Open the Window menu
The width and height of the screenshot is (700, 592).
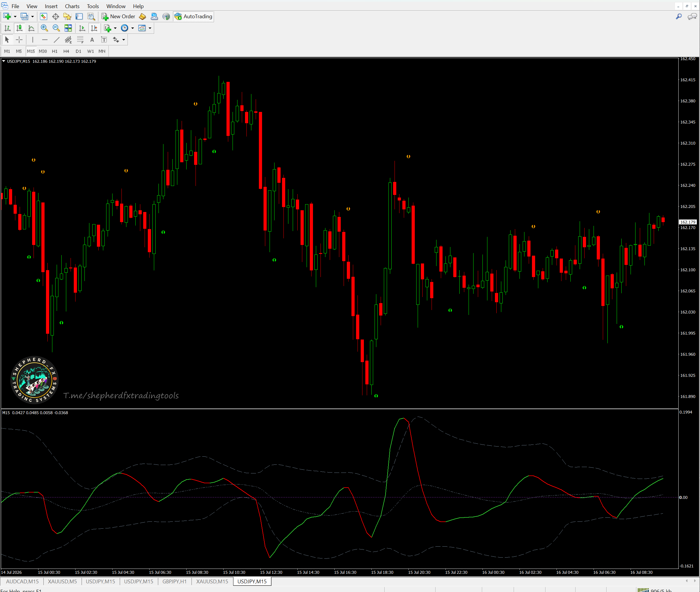[116, 6]
